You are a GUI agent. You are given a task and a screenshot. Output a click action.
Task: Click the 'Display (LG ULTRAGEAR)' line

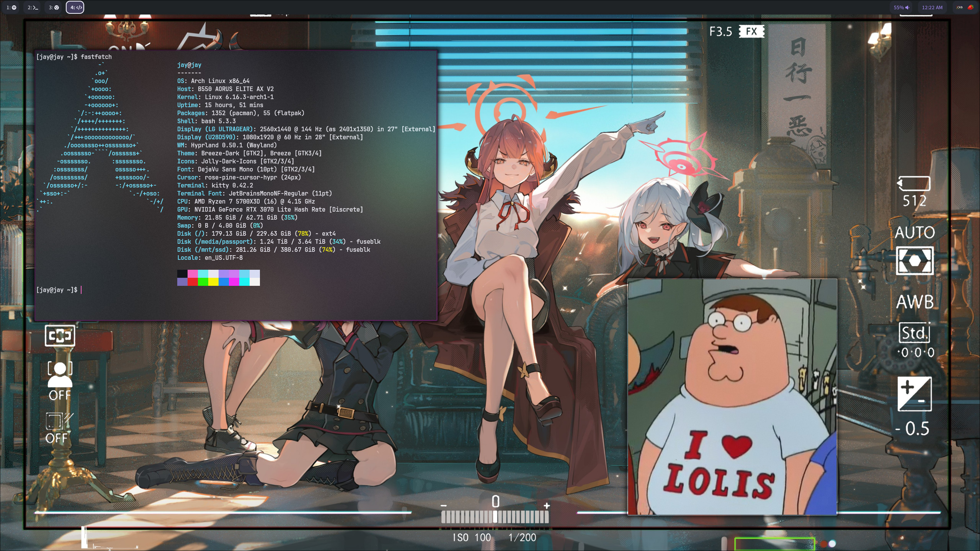click(306, 129)
